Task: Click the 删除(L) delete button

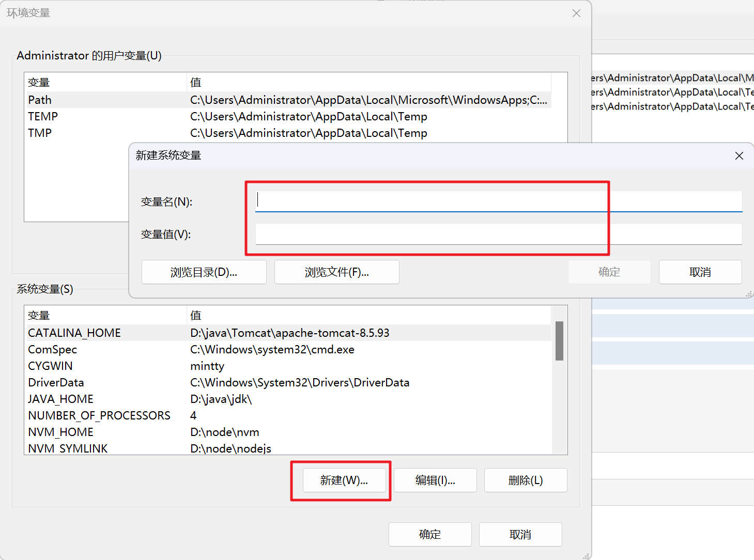Action: (525, 480)
